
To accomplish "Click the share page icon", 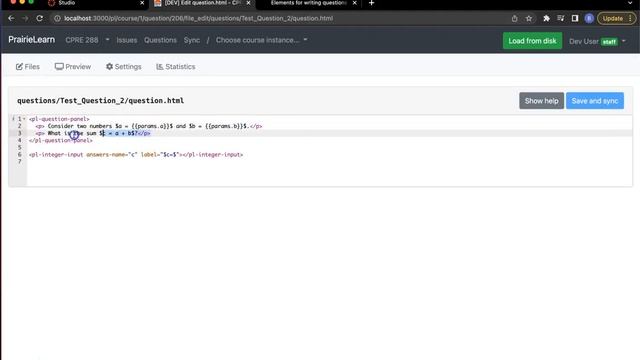I will (514, 18).
